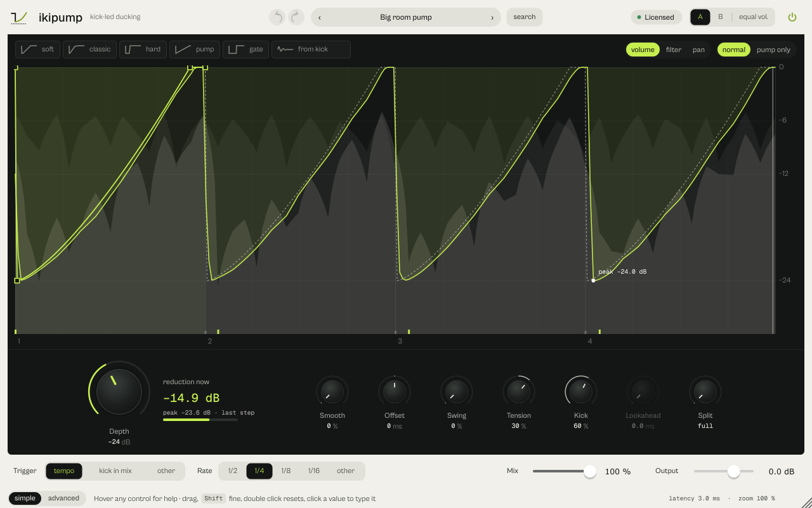The width and height of the screenshot is (812, 508).
Task: Click the redo arrow button
Action: pyautogui.click(x=296, y=17)
